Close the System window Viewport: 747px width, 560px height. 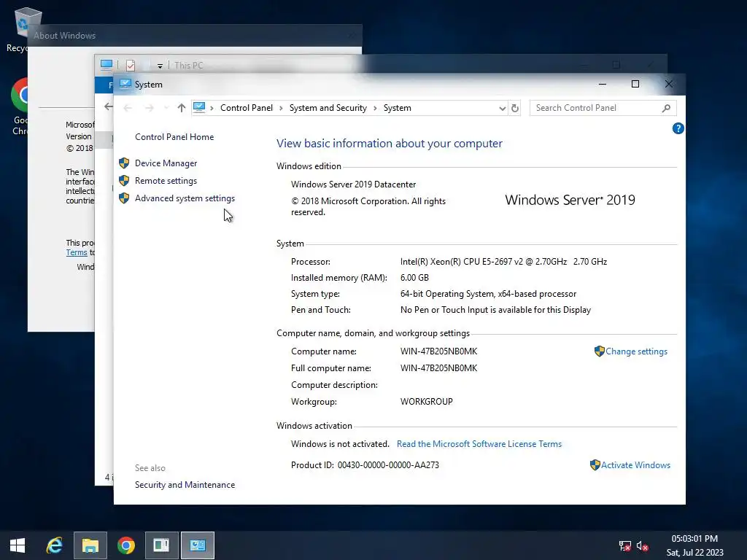pos(669,85)
